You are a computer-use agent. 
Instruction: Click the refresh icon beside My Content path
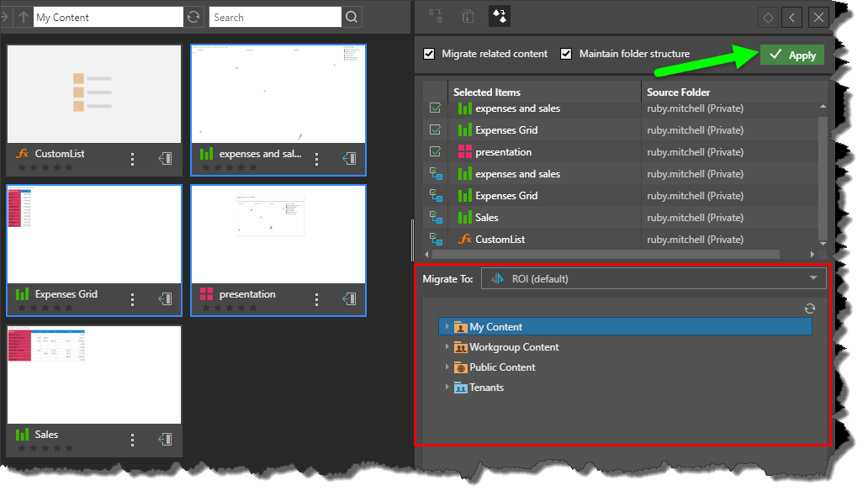coord(194,17)
